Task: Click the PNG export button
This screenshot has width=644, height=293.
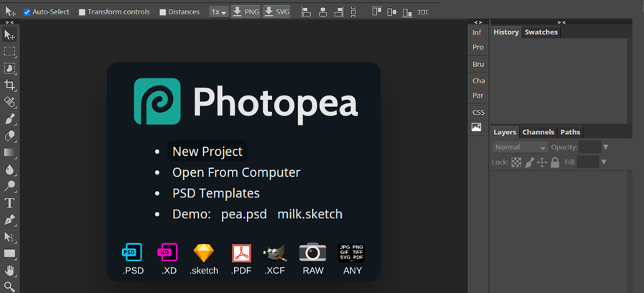Action: (x=246, y=12)
